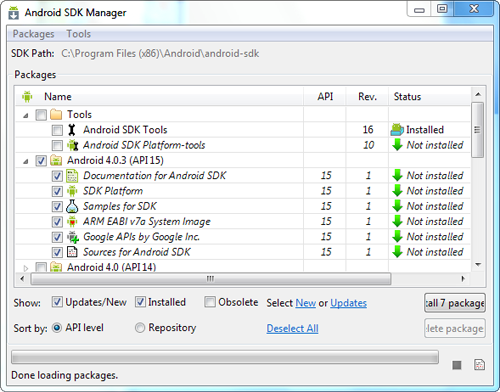Click the Android robot icon in Name header

pos(27,97)
